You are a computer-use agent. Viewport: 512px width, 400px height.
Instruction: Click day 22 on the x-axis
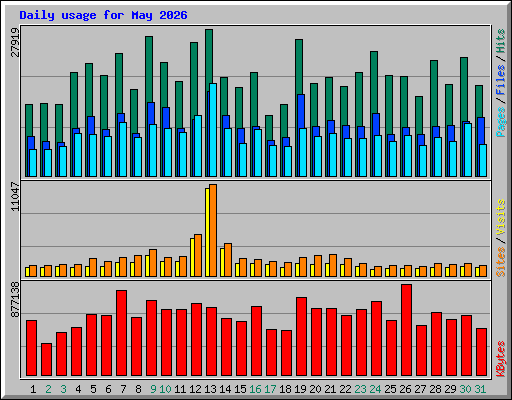pyautogui.click(x=345, y=389)
